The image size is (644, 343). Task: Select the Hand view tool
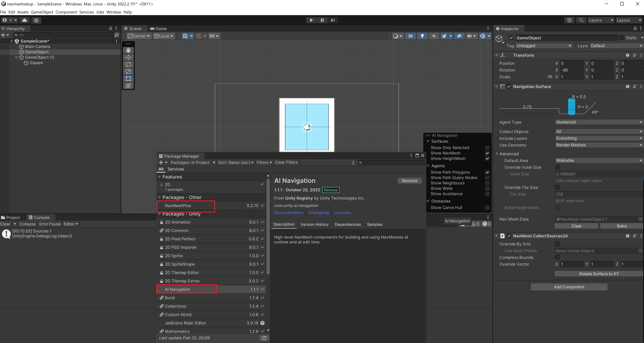click(x=128, y=50)
